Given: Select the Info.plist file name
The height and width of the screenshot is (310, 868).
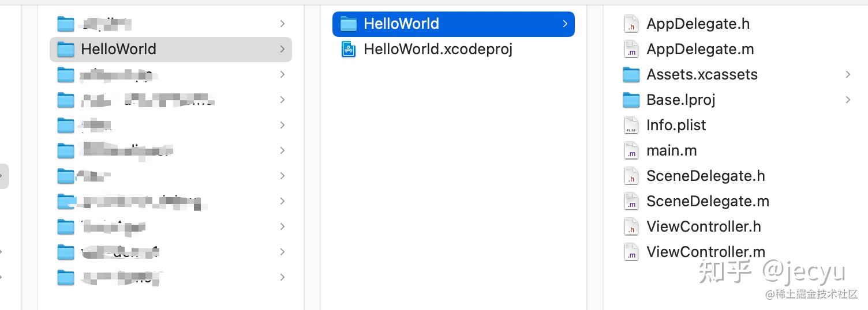Looking at the screenshot, I should pos(676,125).
